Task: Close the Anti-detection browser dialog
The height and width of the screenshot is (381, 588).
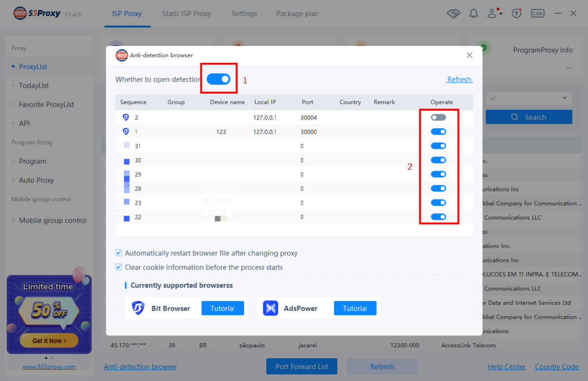Action: point(470,55)
